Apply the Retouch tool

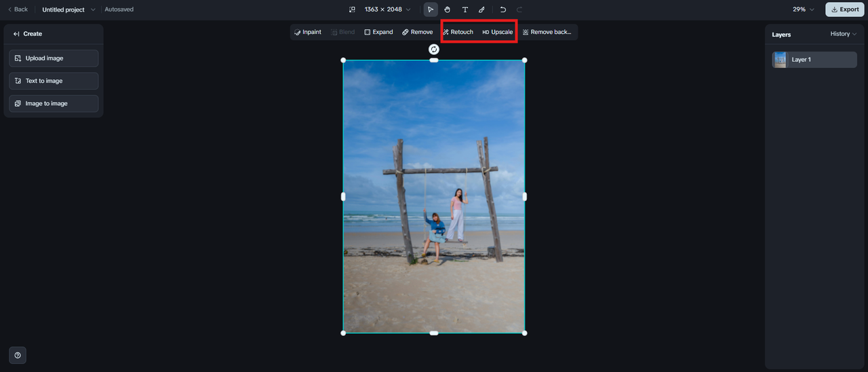pyautogui.click(x=458, y=32)
